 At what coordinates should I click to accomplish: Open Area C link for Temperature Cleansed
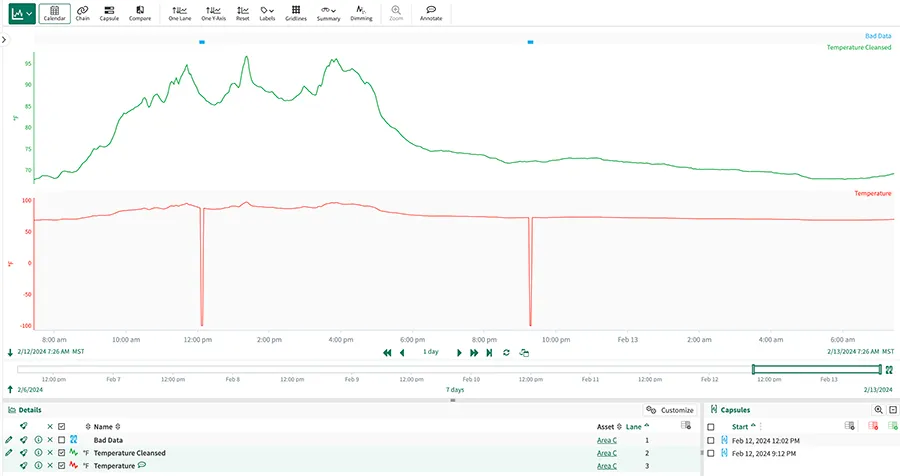tap(607, 453)
